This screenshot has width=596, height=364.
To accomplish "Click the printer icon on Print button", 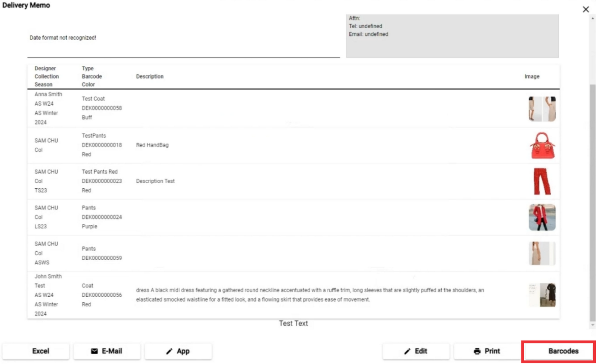I will tap(477, 351).
